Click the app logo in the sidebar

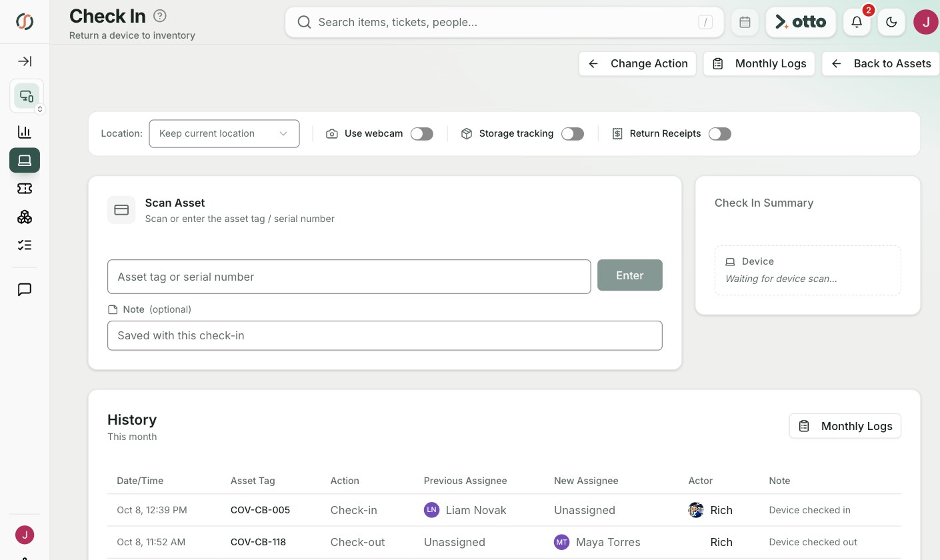click(25, 22)
